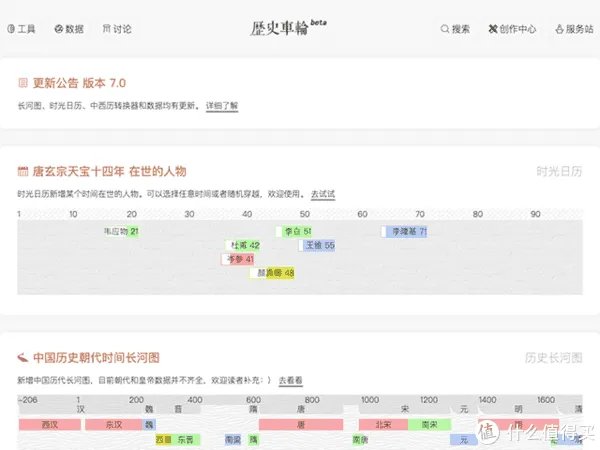Click the search magnifier icon
The width and height of the screenshot is (600, 450).
pyautogui.click(x=445, y=29)
